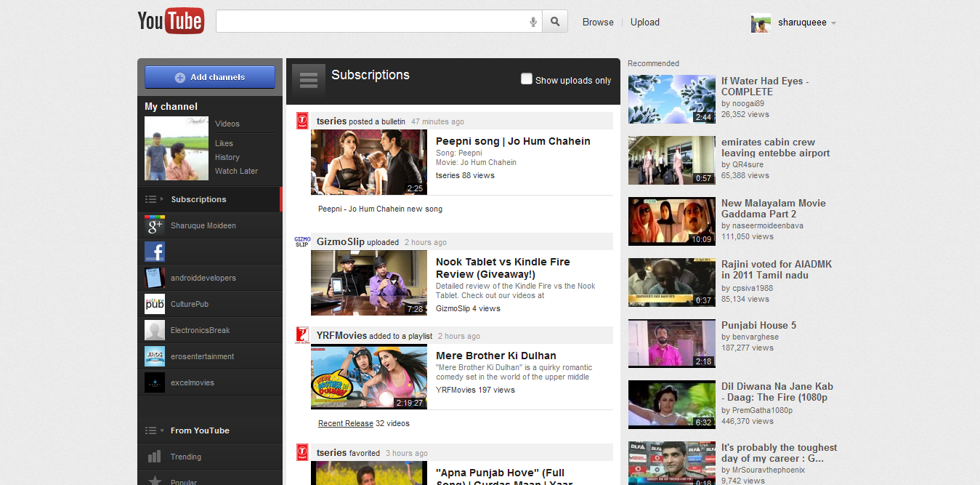Play emirates cabin crew thumbnail
This screenshot has height=485, width=980.
pyautogui.click(x=672, y=160)
